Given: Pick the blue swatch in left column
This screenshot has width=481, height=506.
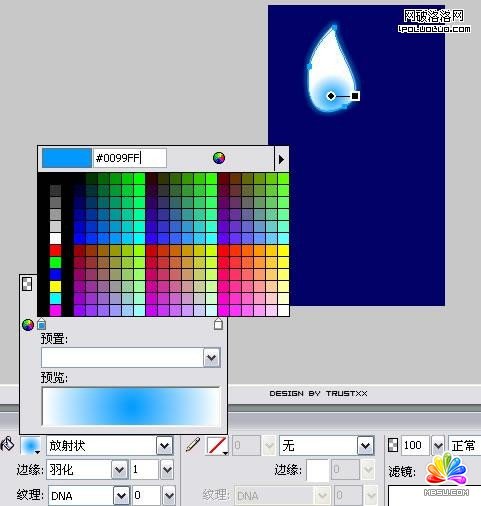Looking at the screenshot, I should click(x=55, y=274).
